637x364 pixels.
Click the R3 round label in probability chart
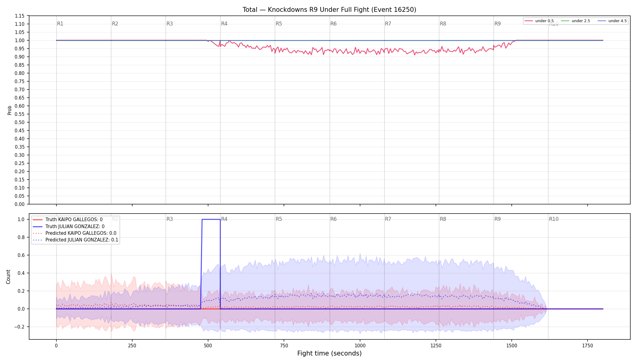[170, 24]
